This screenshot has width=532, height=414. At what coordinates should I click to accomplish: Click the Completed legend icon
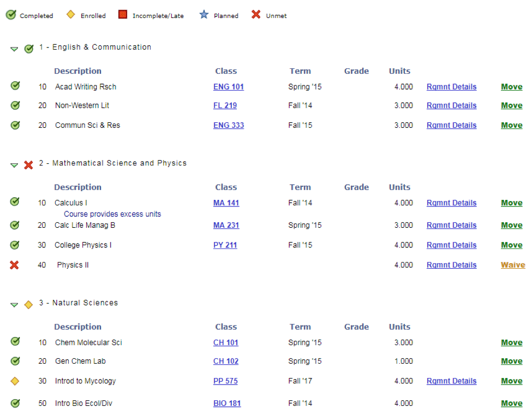(x=10, y=14)
